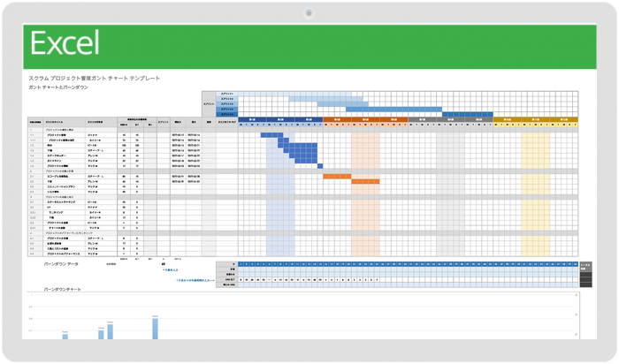Click the orange Gantt bar in row 2.2

click(x=365, y=181)
